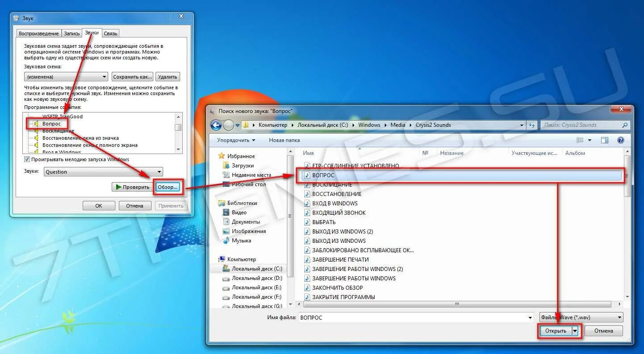Click the Проверить play button
Screen dimensions: 644x354
point(132,187)
